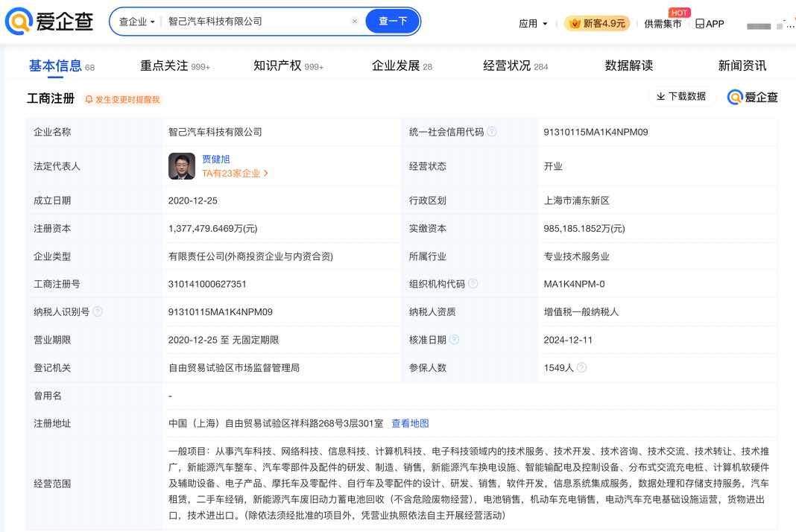Clear the search box with X icon
This screenshot has width=796, height=532.
click(355, 22)
